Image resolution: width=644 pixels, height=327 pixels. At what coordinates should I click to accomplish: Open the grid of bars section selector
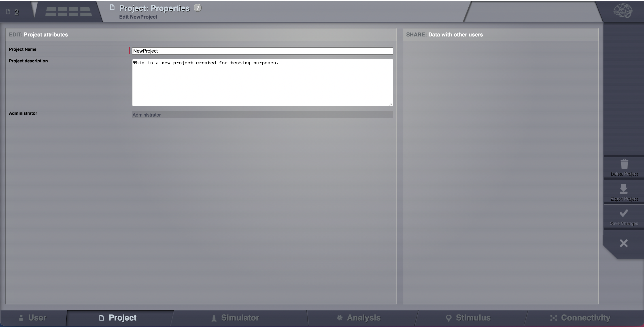[68, 12]
